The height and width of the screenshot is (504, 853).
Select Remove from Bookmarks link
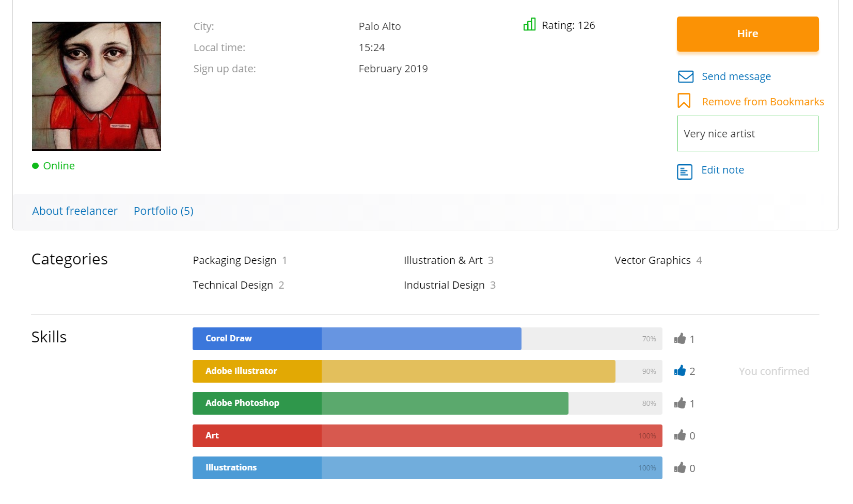[763, 102]
